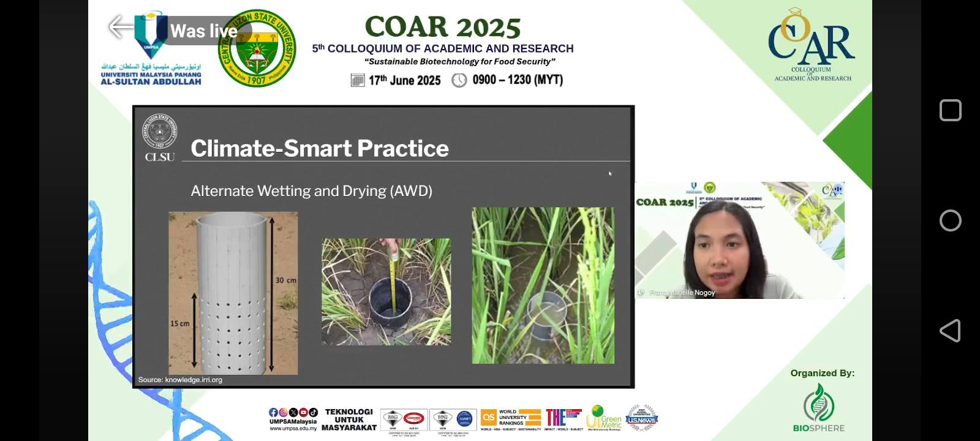This screenshot has width=980, height=441.
Task: Click the THE rankings badge
Action: click(563, 419)
